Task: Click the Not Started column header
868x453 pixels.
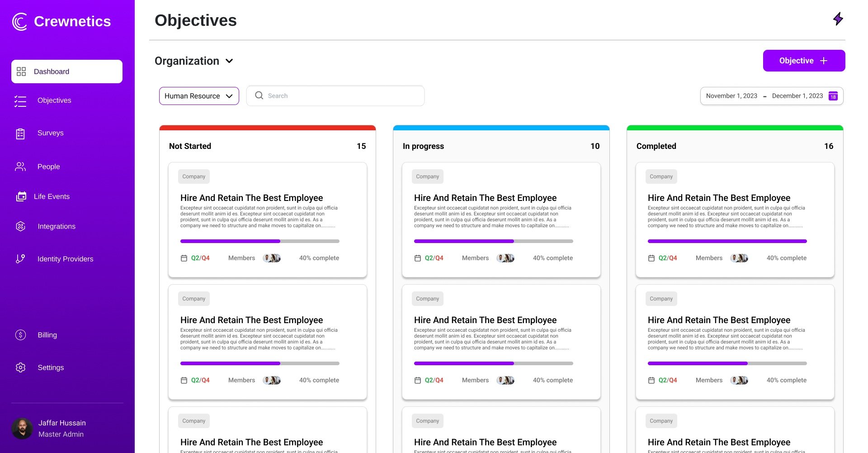Action: click(x=190, y=146)
